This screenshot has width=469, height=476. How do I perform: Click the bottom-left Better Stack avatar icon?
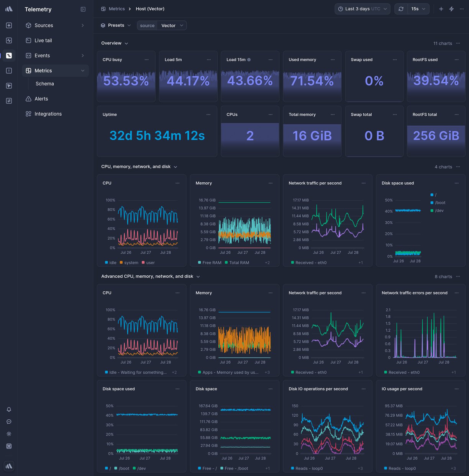9,466
